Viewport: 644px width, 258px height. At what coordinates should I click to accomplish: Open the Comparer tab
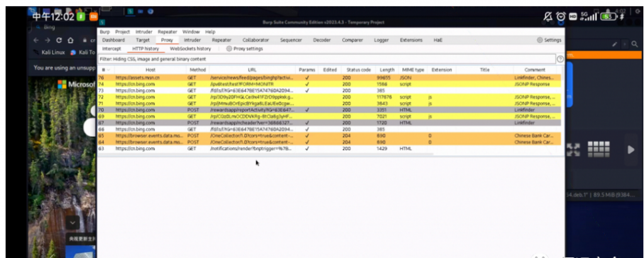click(352, 40)
